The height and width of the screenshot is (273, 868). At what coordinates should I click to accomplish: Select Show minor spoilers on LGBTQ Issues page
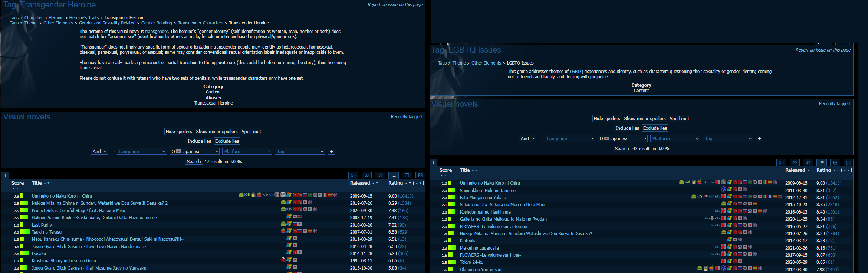pyautogui.click(x=645, y=118)
